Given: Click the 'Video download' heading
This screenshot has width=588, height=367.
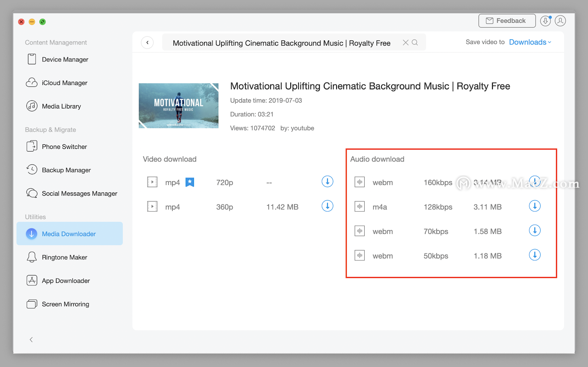Looking at the screenshot, I should point(169,159).
